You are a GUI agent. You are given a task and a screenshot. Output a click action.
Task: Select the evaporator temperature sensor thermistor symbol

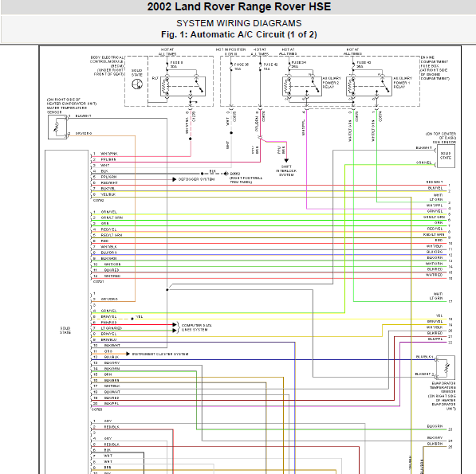[446, 367]
